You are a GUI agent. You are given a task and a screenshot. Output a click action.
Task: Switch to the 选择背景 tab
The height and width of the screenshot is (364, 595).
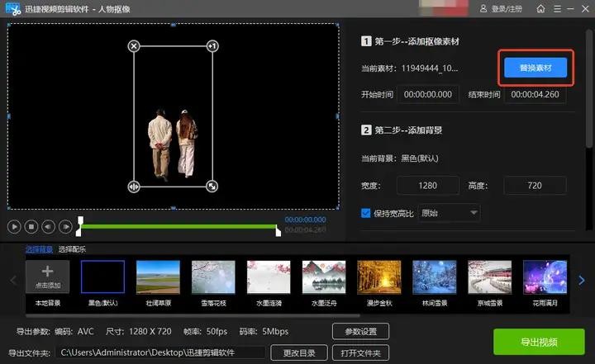point(39,249)
